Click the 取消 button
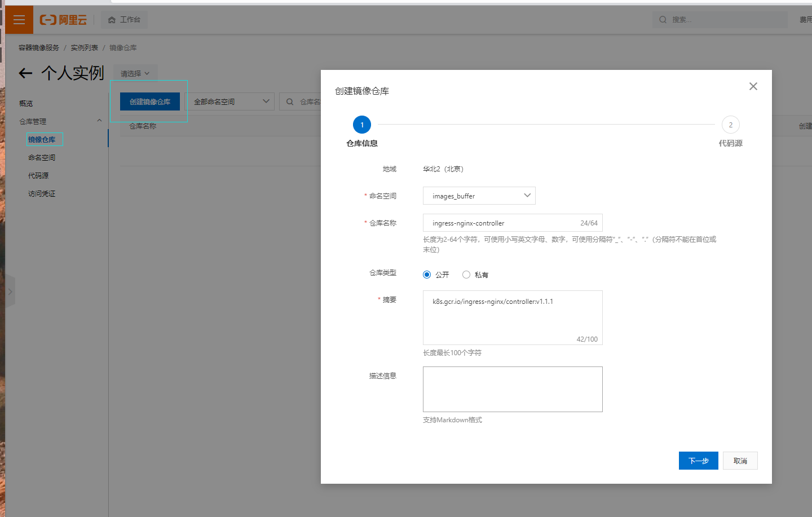This screenshot has width=812, height=517. (x=740, y=461)
